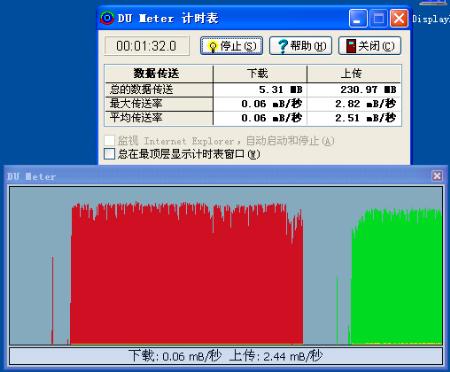450x372 pixels.
Task: Click the elapsed time 00:01:32.0 field
Action: click(x=147, y=46)
